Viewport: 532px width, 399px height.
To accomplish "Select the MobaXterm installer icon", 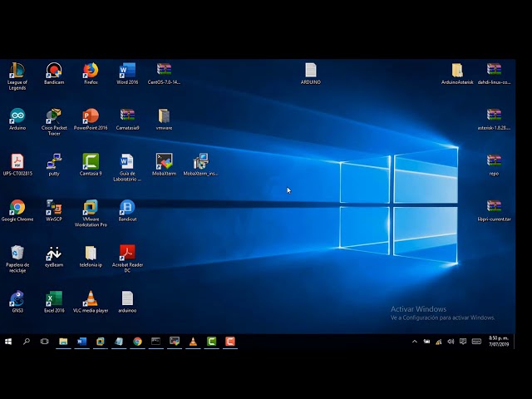I will 200,165.
